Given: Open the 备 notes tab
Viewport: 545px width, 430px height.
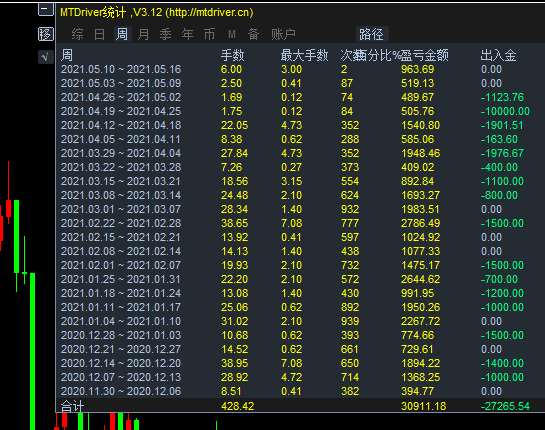Looking at the screenshot, I should 254,34.
